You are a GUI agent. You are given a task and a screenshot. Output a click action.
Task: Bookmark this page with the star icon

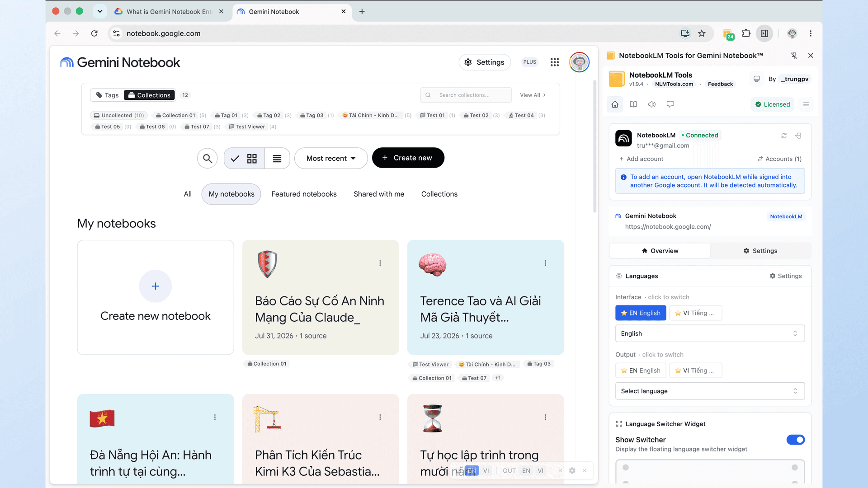click(x=702, y=33)
